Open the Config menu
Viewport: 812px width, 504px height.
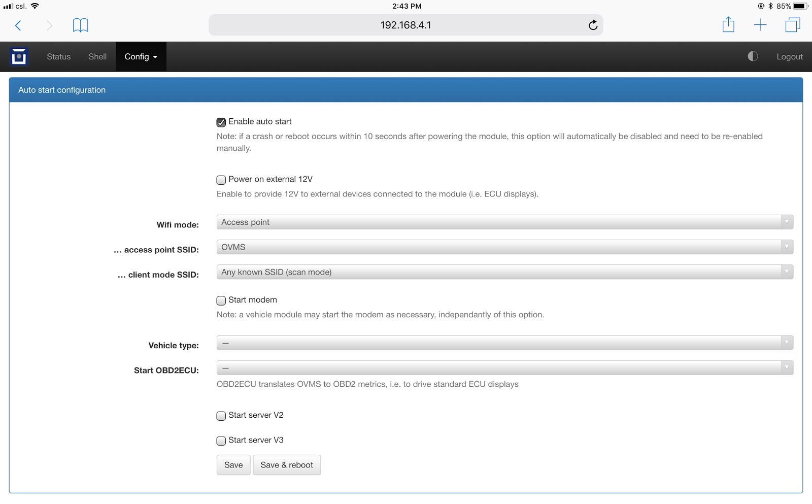(x=141, y=57)
